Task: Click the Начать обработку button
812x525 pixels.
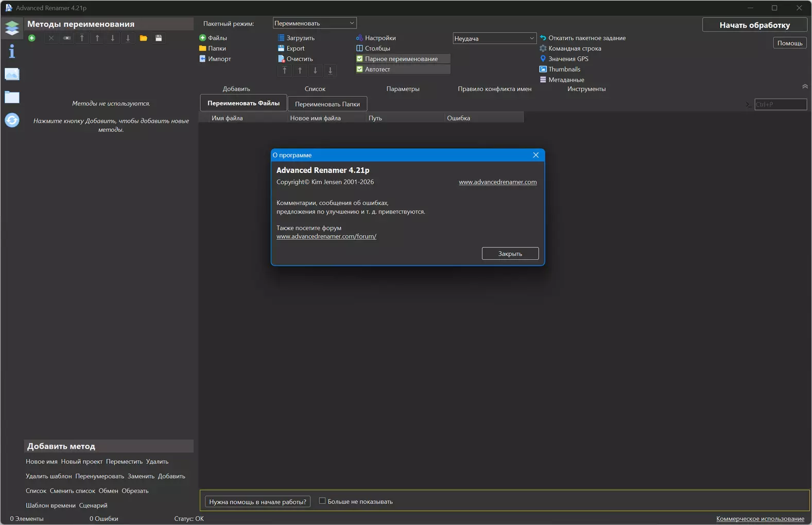Action: coord(754,25)
